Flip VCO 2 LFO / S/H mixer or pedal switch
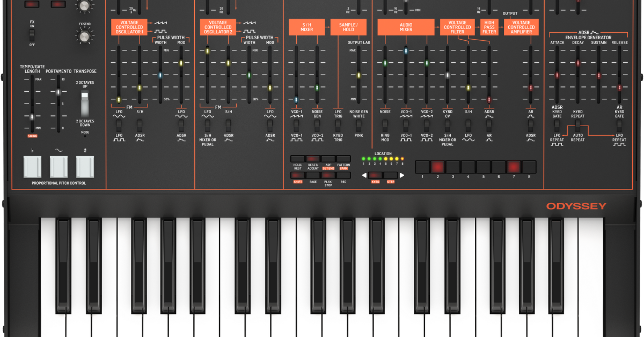This screenshot has width=644, height=337. [207, 125]
